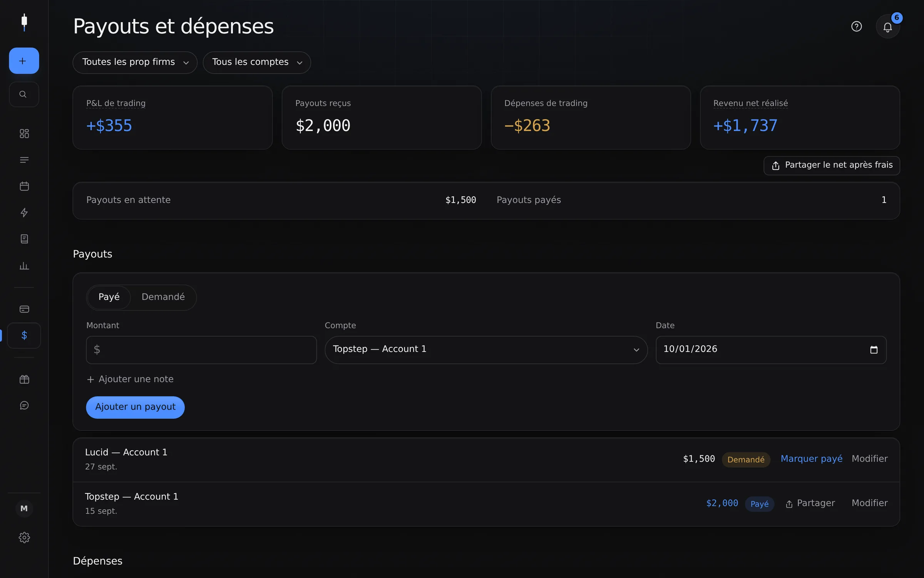Click the P&L de trading label
The width and height of the screenshot is (924, 578).
[116, 103]
